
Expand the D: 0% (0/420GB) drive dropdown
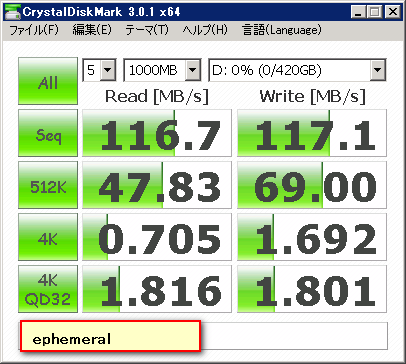(297, 70)
